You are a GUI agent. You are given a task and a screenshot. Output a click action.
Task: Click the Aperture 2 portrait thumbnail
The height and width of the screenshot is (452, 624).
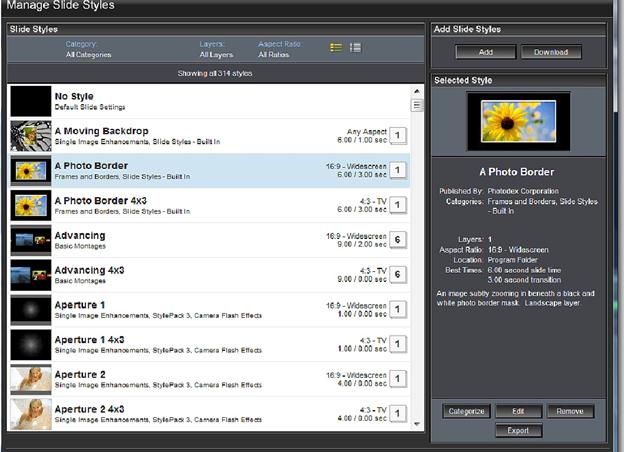[x=30, y=378]
